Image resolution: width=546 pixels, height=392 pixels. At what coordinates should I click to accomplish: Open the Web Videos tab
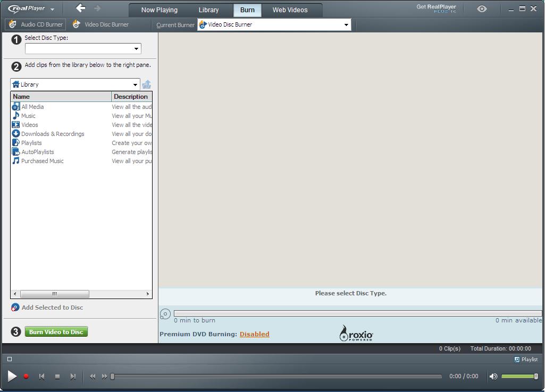(290, 10)
